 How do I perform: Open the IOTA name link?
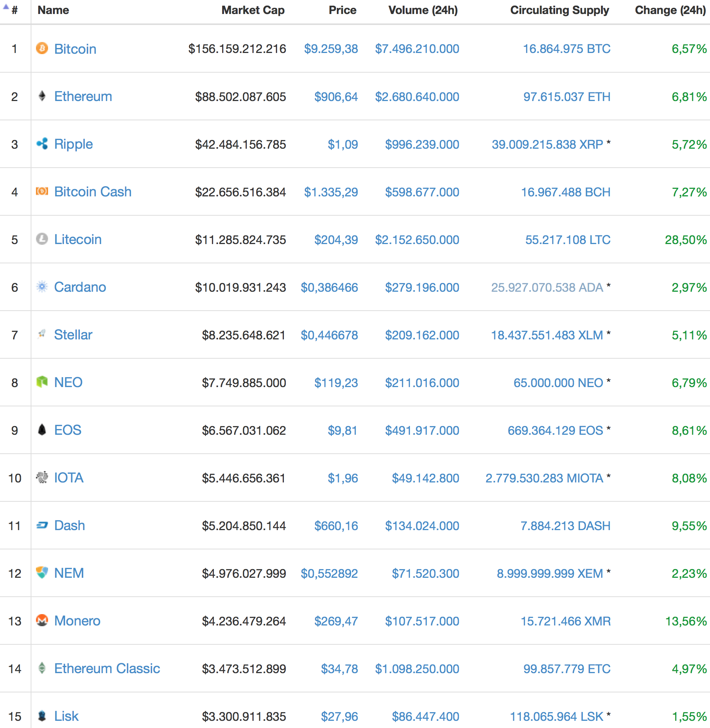tap(69, 478)
